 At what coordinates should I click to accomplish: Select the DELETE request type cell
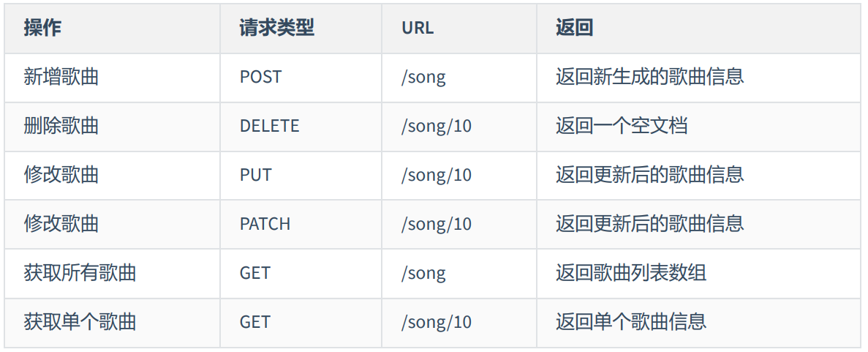coord(269,126)
